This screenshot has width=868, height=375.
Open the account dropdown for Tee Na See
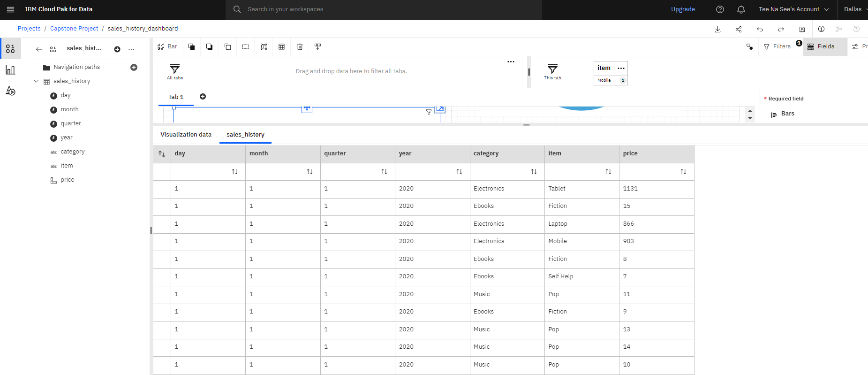(793, 9)
